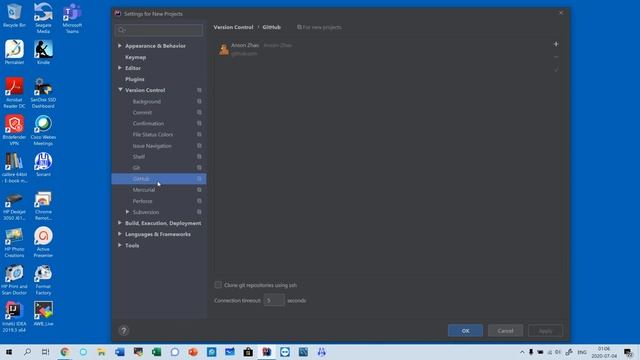The width and height of the screenshot is (640, 360).
Task: Open the Recycle Bin desktop icon
Action: coord(14,16)
